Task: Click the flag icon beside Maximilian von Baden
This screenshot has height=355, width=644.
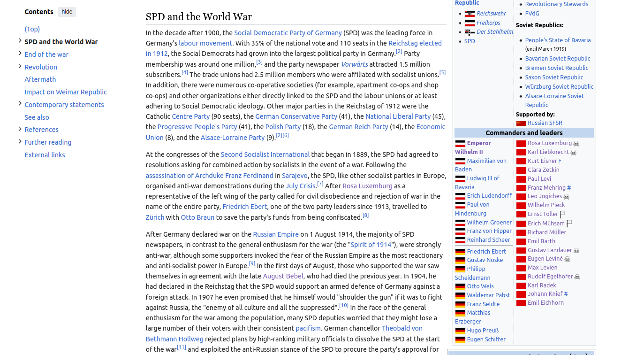Action: [x=460, y=162]
